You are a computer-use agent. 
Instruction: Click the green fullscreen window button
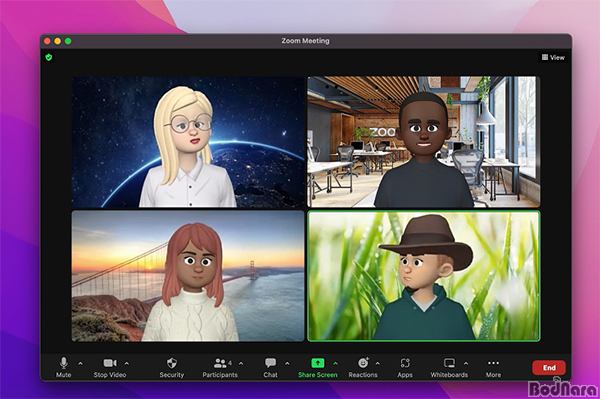tap(68, 41)
